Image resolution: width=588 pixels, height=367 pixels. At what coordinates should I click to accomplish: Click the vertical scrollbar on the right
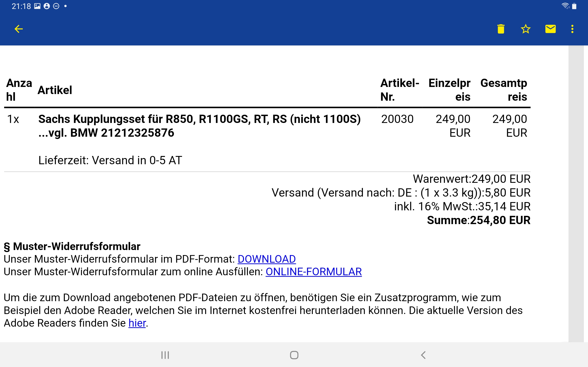tap(576, 194)
